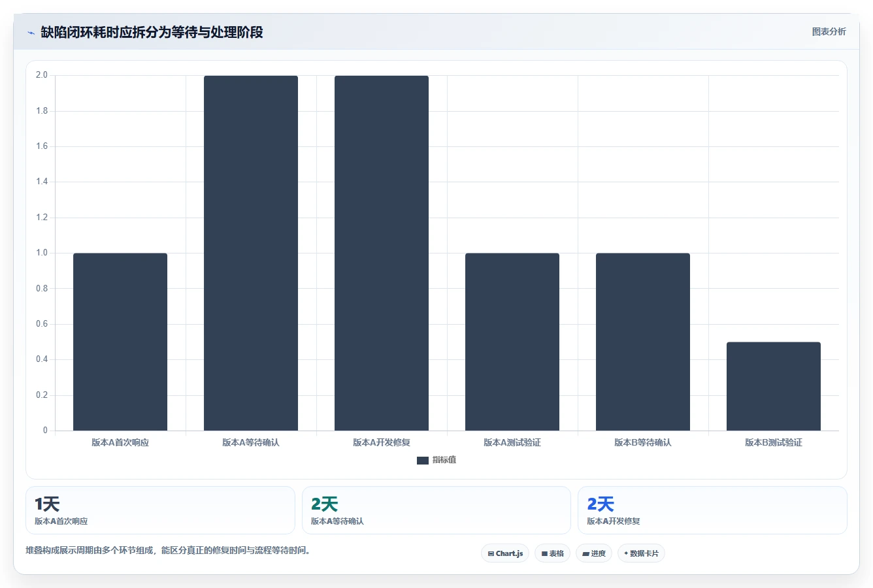Click the 0.4 y-axis tick label

(x=42, y=359)
